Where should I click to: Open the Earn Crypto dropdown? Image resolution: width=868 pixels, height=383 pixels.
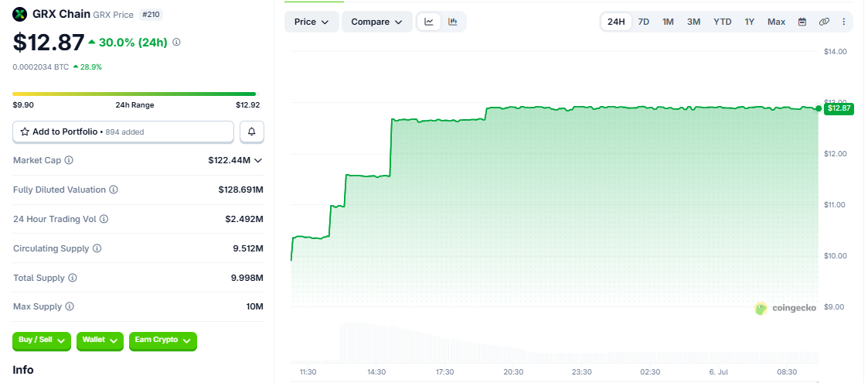point(163,341)
